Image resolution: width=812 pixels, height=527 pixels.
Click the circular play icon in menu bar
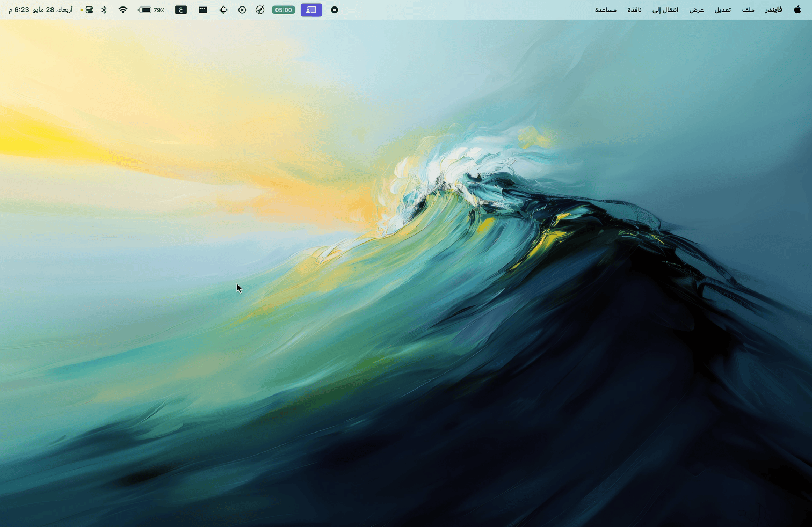(242, 10)
